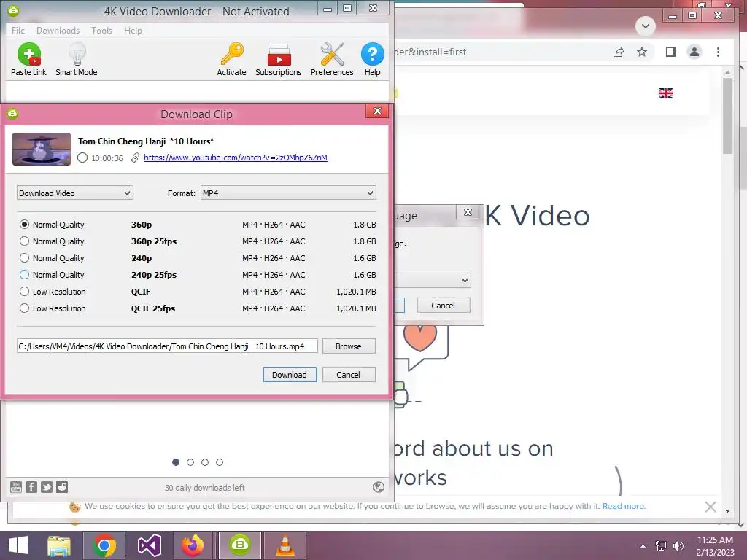The width and height of the screenshot is (747, 560).
Task: Select Normal Quality 240p radio button
Action: (x=24, y=258)
